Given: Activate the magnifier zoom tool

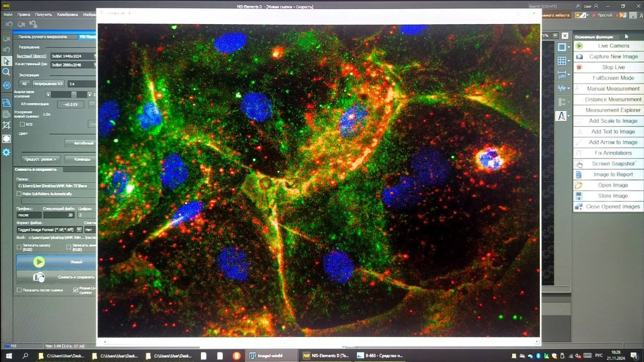Looking at the screenshot, I should click(x=6, y=72).
